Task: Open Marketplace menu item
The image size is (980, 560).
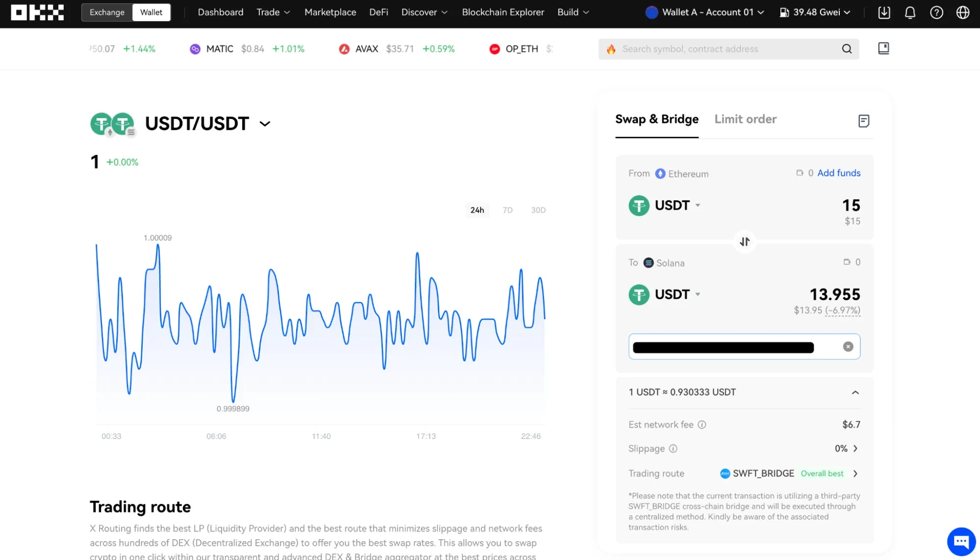Action: (x=330, y=12)
